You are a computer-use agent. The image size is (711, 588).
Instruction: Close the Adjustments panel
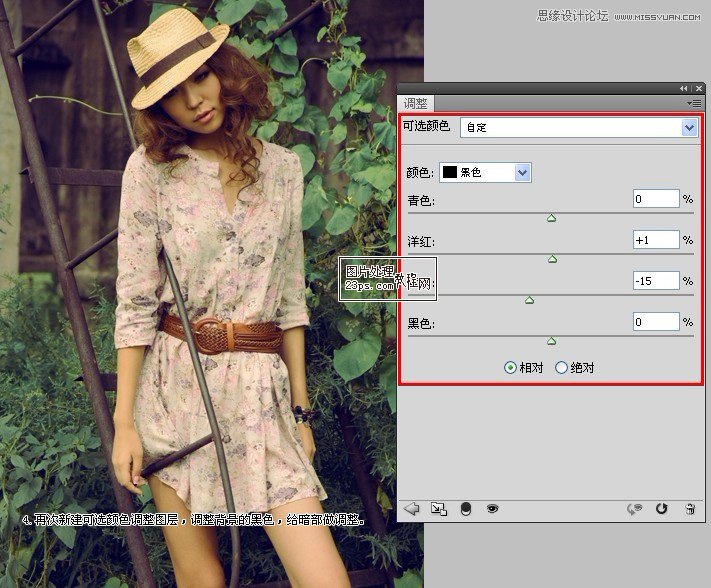coord(699,88)
